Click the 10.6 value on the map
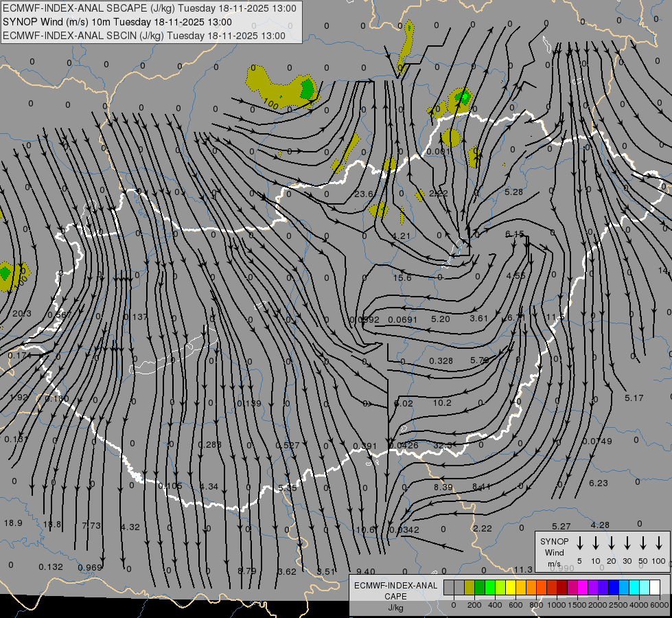This screenshot has width=672, height=618. (x=365, y=529)
